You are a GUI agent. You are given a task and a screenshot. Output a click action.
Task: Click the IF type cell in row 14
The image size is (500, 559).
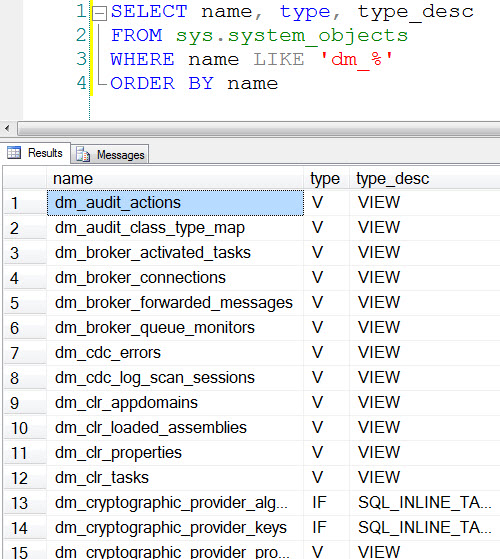[x=326, y=528]
